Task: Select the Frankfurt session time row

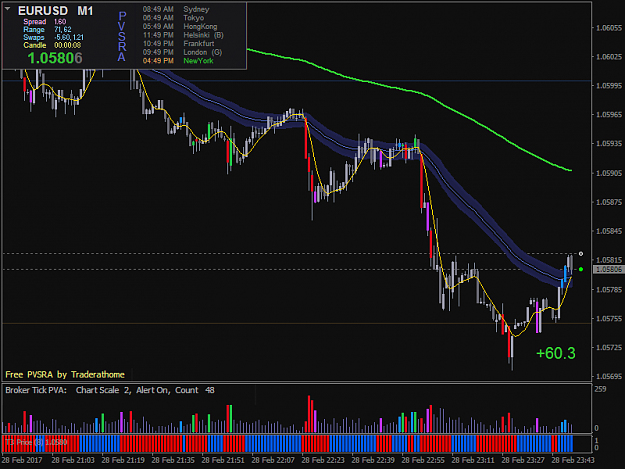Action: pos(178,44)
